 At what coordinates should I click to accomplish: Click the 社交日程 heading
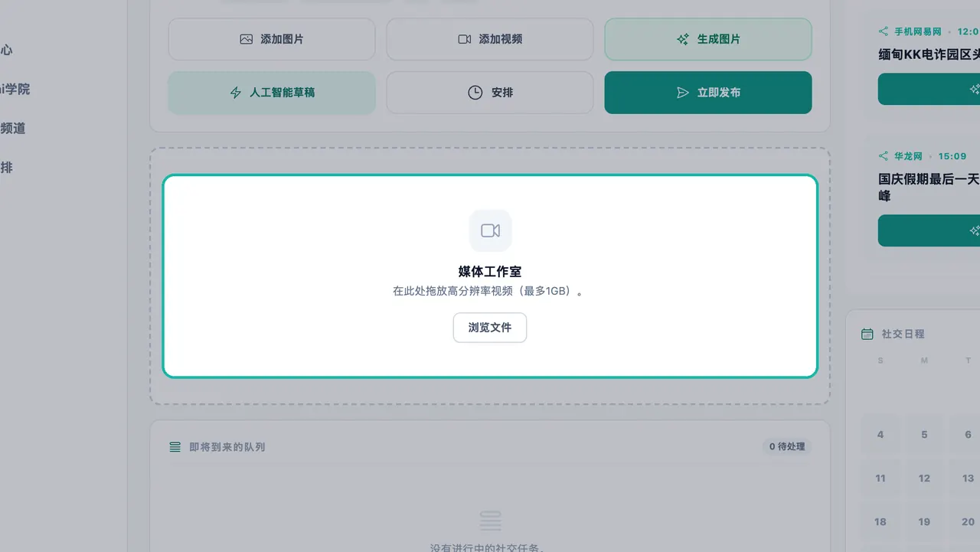903,334
